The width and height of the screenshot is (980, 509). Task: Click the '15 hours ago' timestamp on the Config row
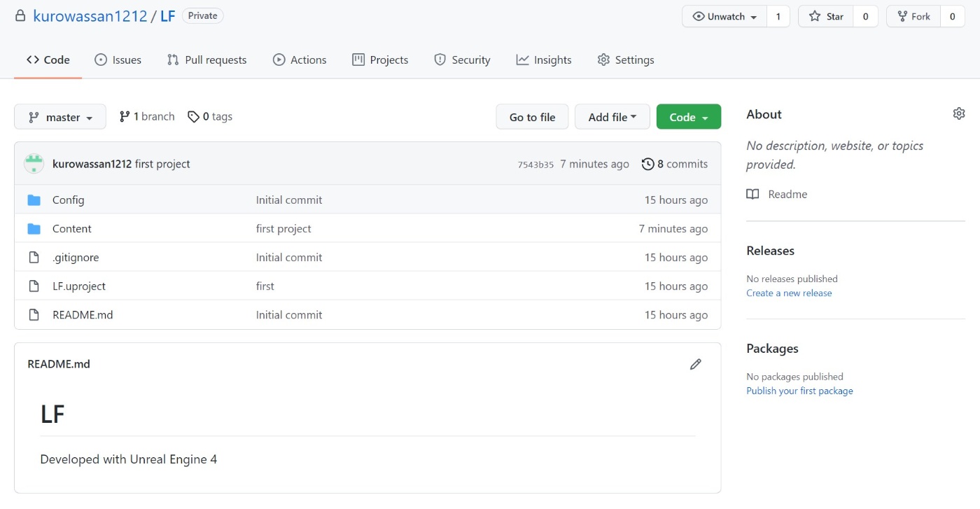point(676,200)
